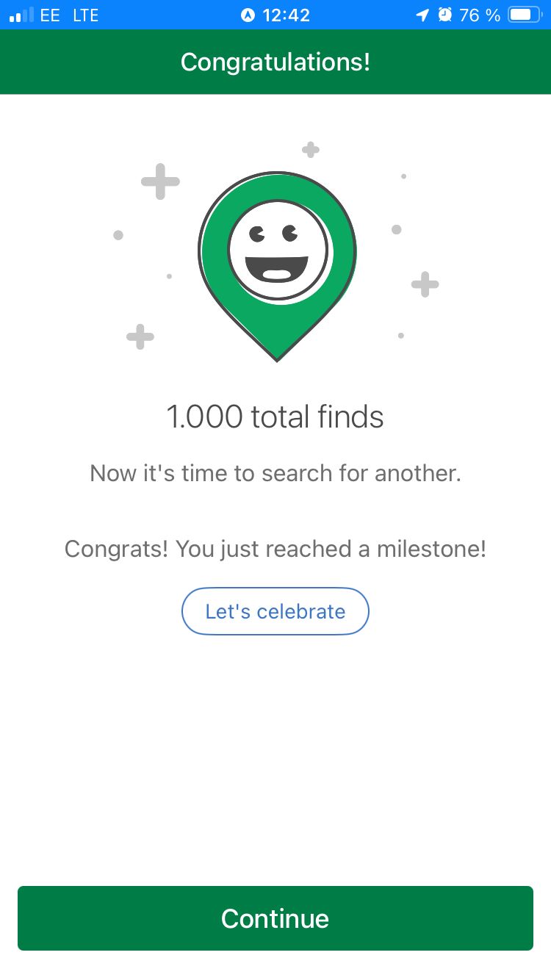Tap the green Continue button
Viewport: 551px width, 980px height.
coord(275,918)
